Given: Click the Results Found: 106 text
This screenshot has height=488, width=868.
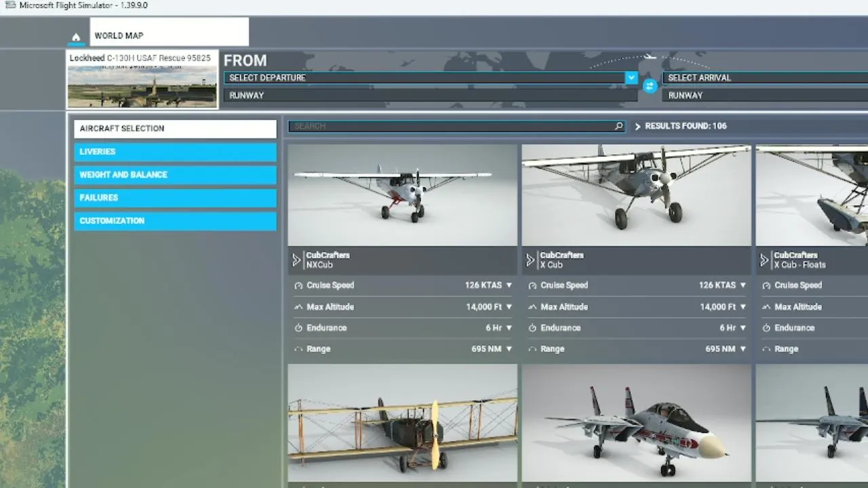Looking at the screenshot, I should [x=686, y=126].
